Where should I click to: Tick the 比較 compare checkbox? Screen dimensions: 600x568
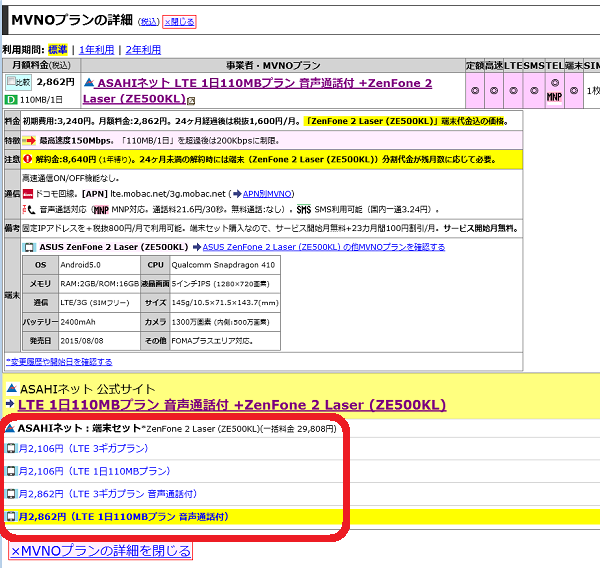tap(11, 81)
